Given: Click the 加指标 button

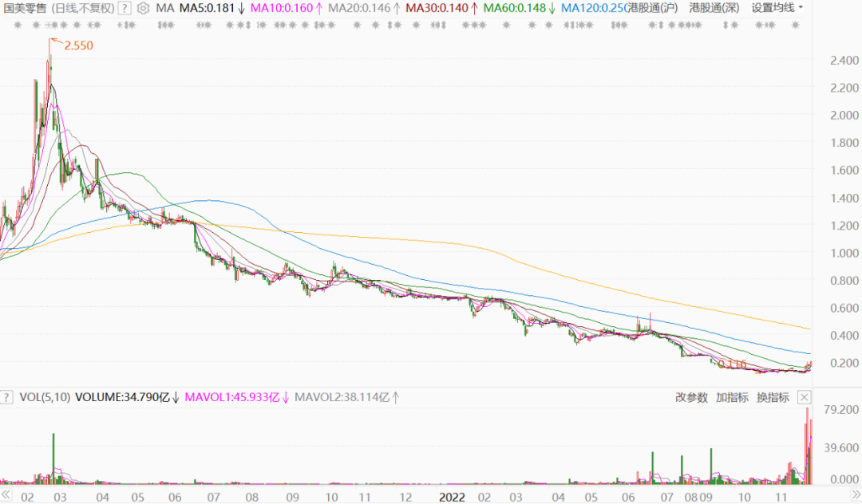Looking at the screenshot, I should click(732, 397).
